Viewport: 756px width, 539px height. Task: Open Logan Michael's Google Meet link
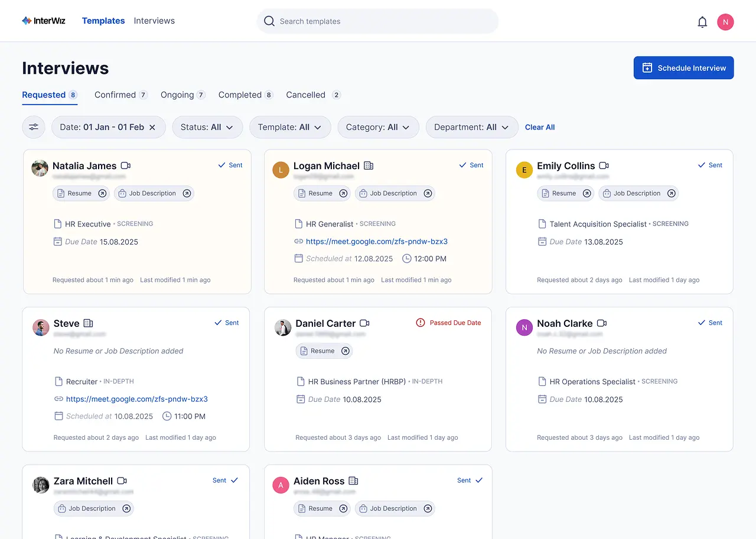tap(376, 241)
